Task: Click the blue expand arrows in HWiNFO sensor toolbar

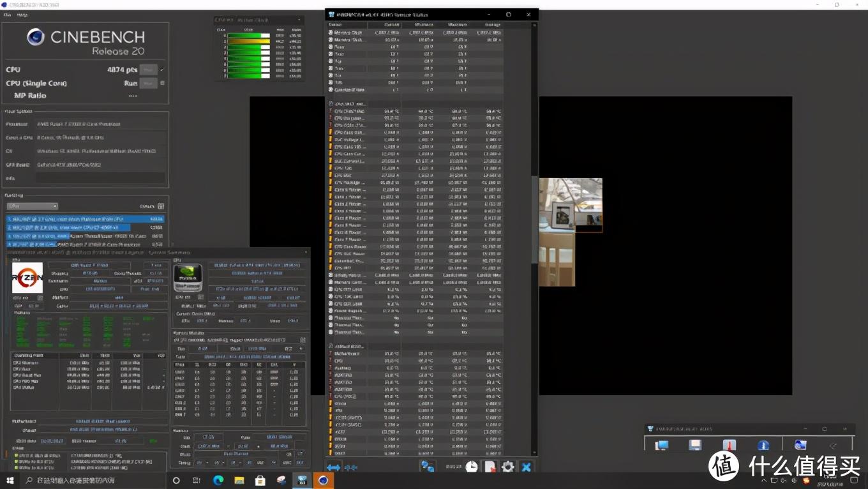Action: 333,467
